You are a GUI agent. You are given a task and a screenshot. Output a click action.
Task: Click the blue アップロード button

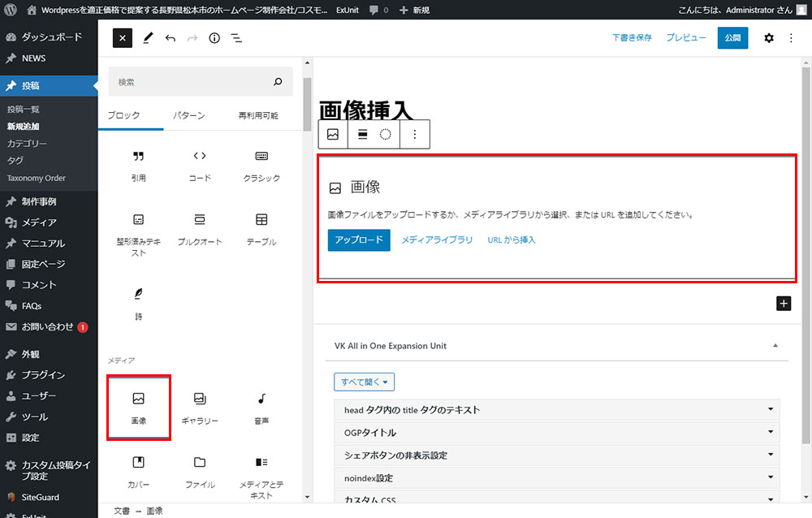tap(359, 240)
